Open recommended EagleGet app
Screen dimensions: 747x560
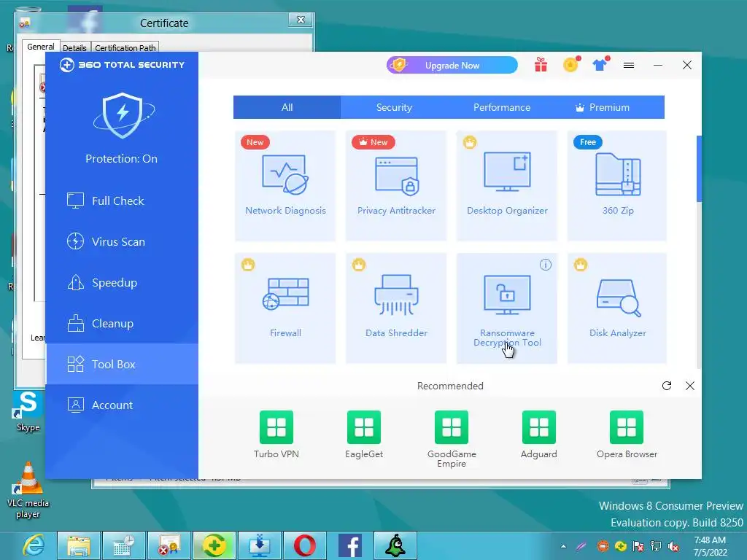click(364, 435)
